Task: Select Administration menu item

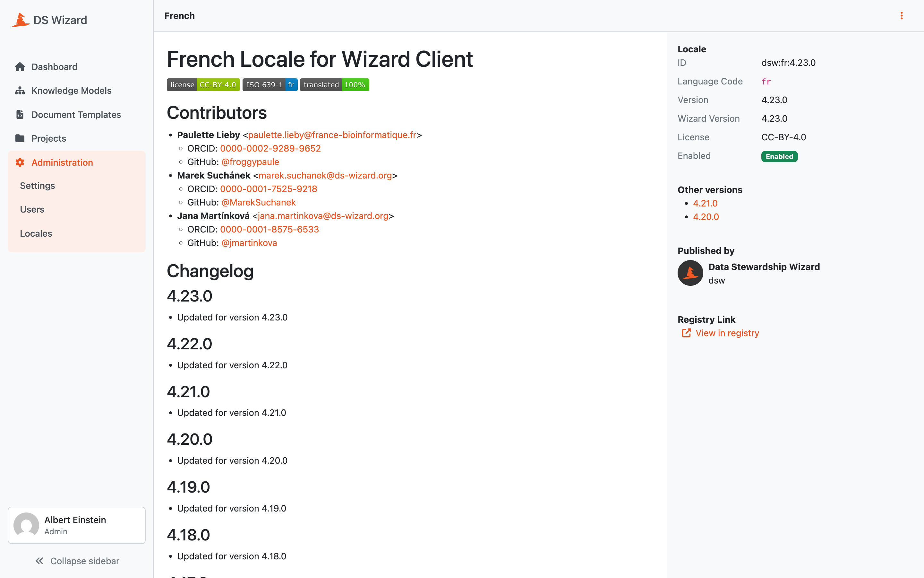Action: click(76, 162)
